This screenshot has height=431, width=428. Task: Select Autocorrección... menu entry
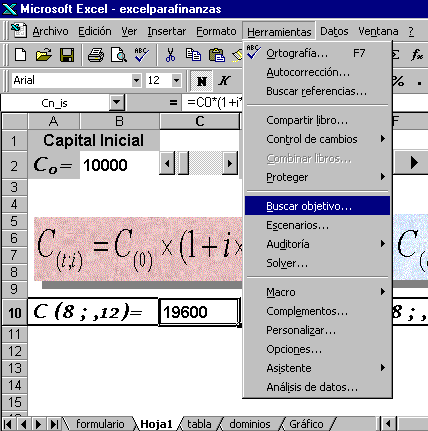pyautogui.click(x=317, y=72)
